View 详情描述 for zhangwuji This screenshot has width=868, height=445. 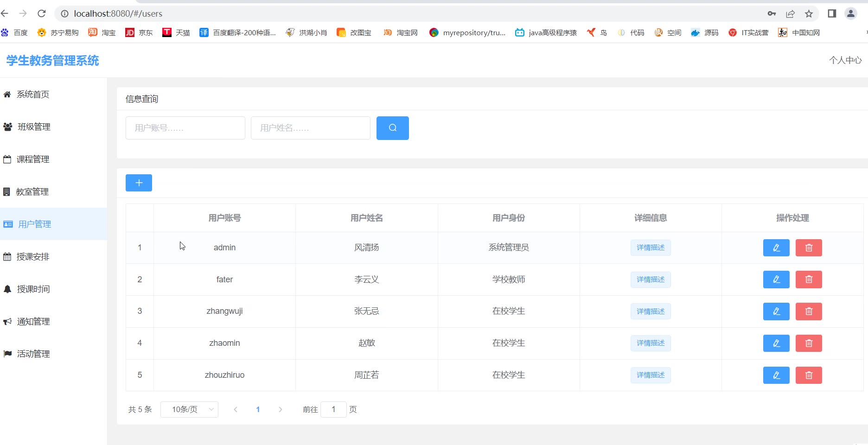650,311
